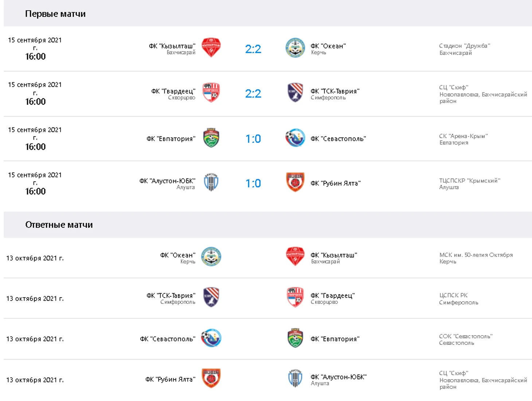Click the TSK-Tavriya shield in first-leg match
Viewport: 532px width, 401px height.
click(295, 92)
